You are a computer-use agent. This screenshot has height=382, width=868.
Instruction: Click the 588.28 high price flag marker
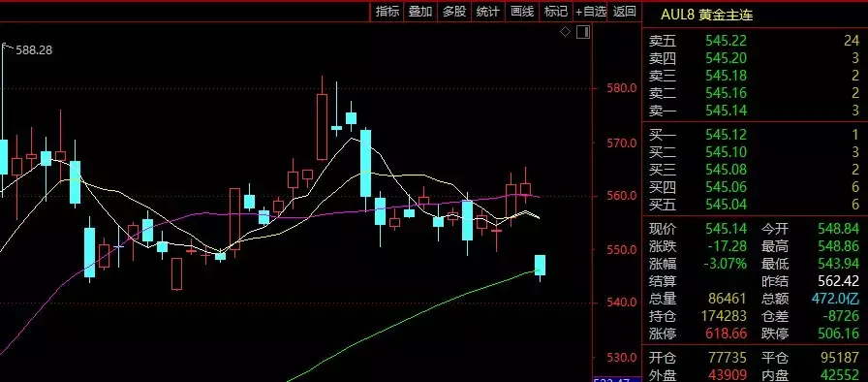pyautogui.click(x=28, y=49)
